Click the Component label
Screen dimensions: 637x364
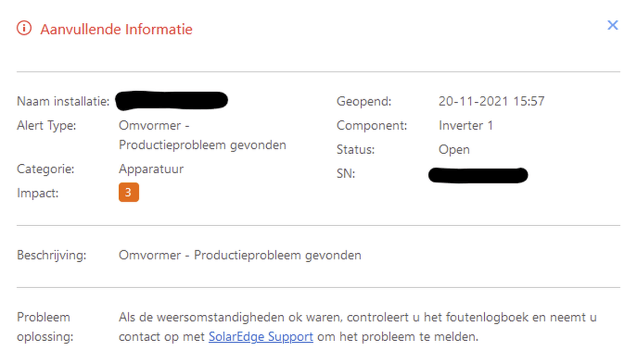point(372,126)
